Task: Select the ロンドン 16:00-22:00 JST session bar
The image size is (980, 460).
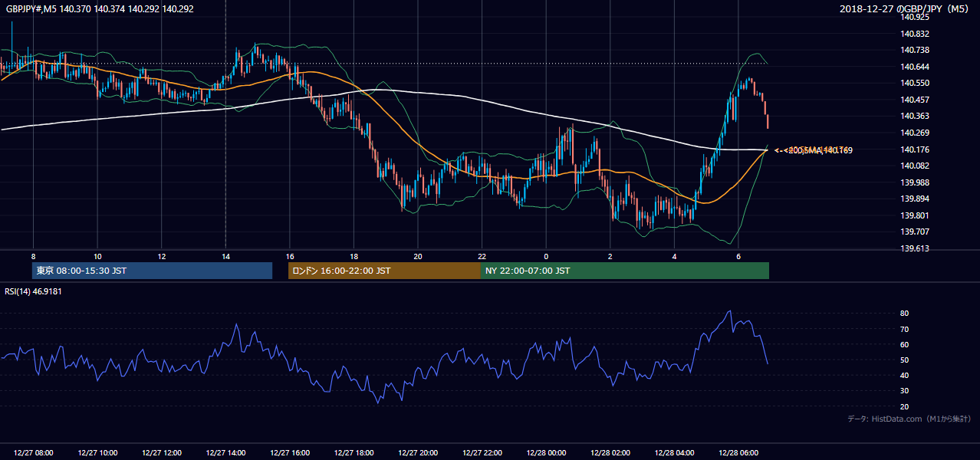Action: [384, 271]
